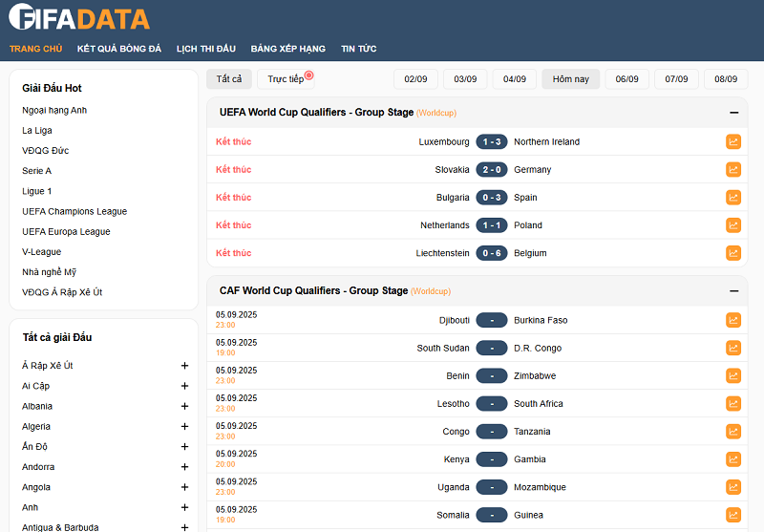Select date 04/09
This screenshot has height=532, width=764.
pos(515,79)
